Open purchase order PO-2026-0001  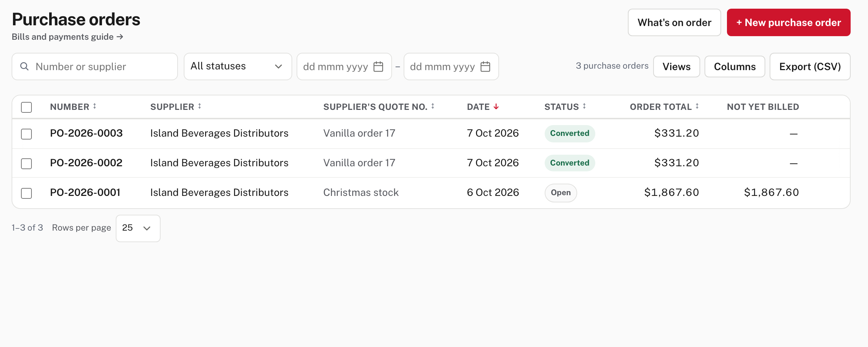coord(85,193)
